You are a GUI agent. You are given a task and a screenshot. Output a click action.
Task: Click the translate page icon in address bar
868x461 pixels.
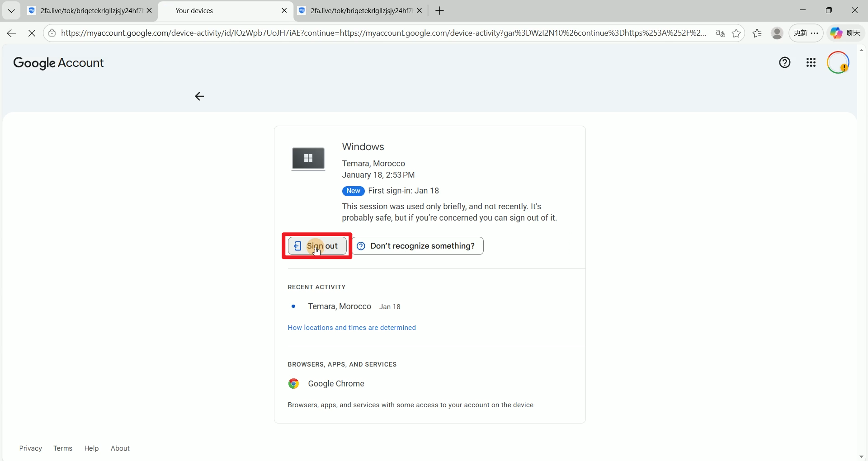point(720,33)
